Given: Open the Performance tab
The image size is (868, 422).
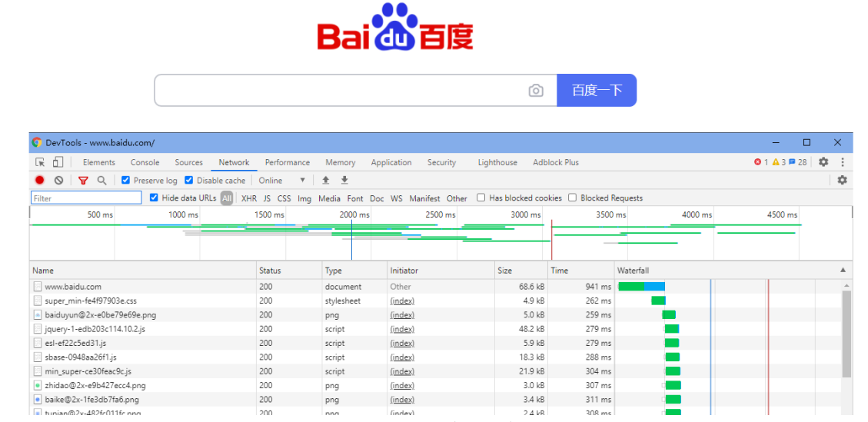Looking at the screenshot, I should pos(287,162).
